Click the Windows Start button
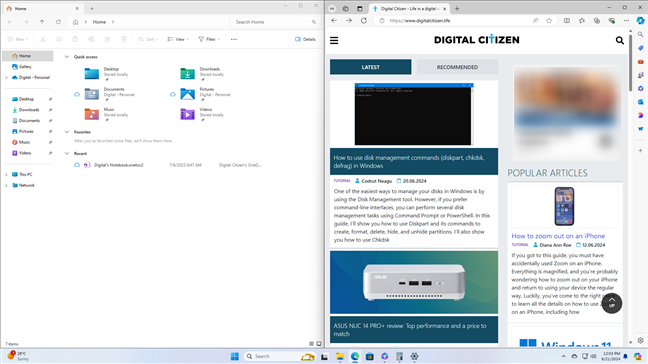648x364 pixels. tap(235, 357)
